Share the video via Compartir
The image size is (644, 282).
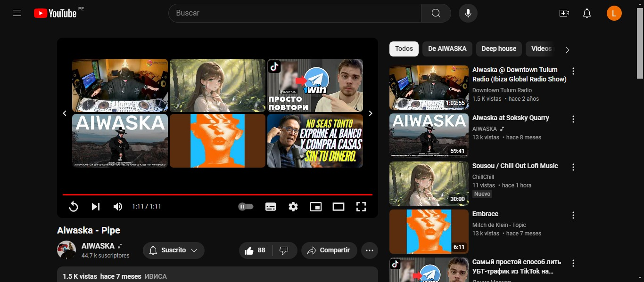pos(329,250)
